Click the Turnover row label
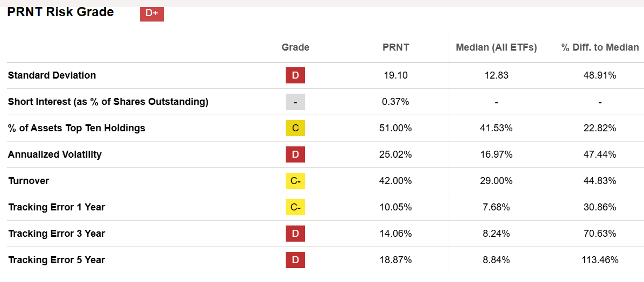This screenshot has width=644, height=282. [x=29, y=181]
